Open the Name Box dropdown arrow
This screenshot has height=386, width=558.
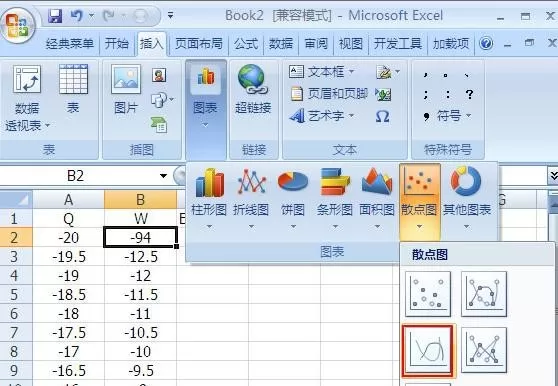point(163,176)
